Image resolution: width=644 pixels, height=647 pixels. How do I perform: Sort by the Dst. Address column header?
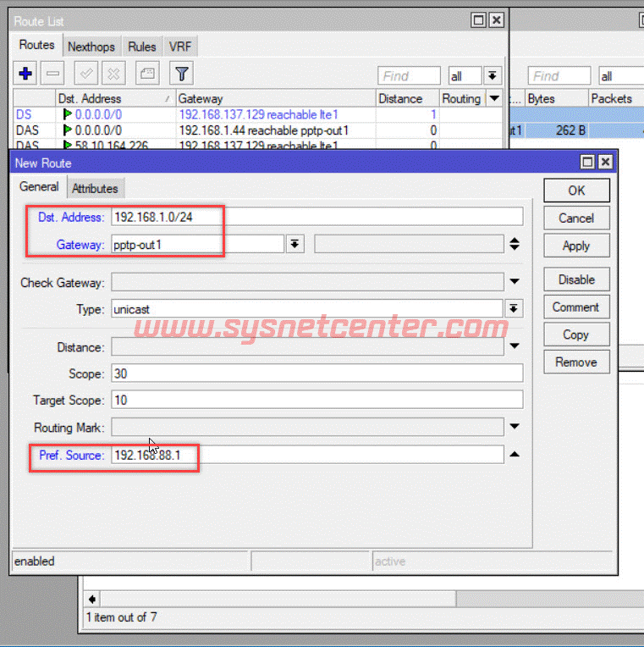(115, 98)
